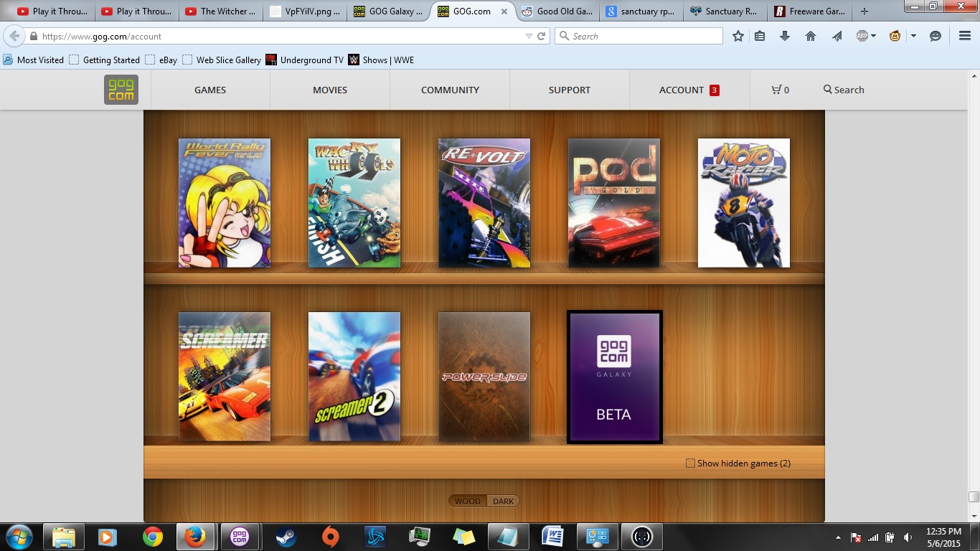Enable the Show hidden games checkbox
980x551 pixels.
tap(690, 463)
